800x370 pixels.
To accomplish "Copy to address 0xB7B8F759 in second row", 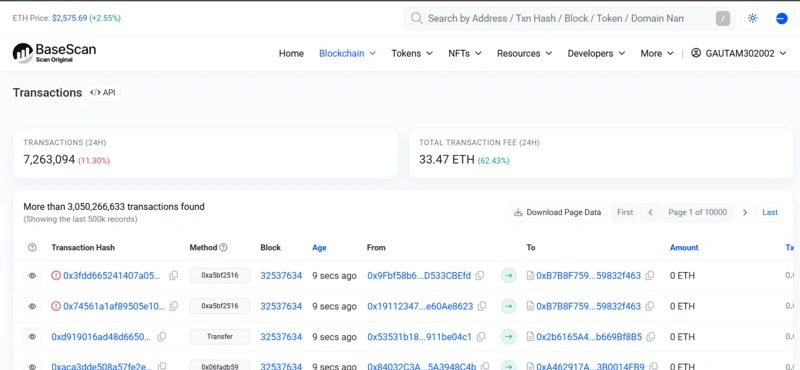I will tap(649, 306).
